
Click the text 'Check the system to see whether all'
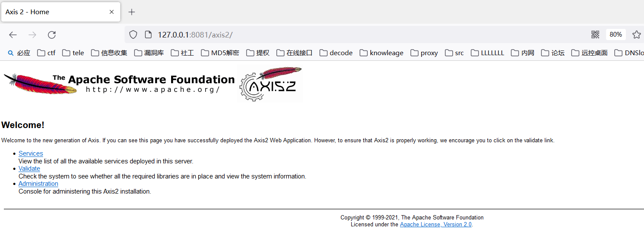click(x=69, y=176)
